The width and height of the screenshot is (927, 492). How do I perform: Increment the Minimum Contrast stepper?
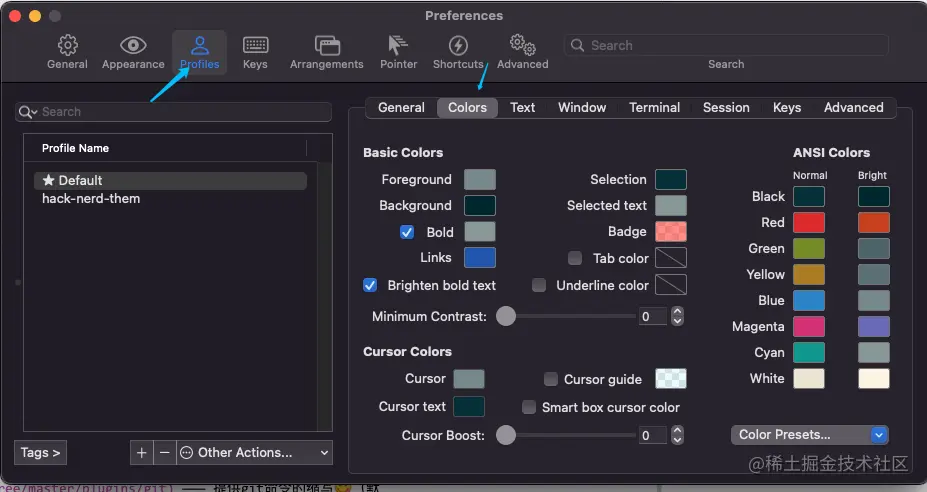(678, 312)
